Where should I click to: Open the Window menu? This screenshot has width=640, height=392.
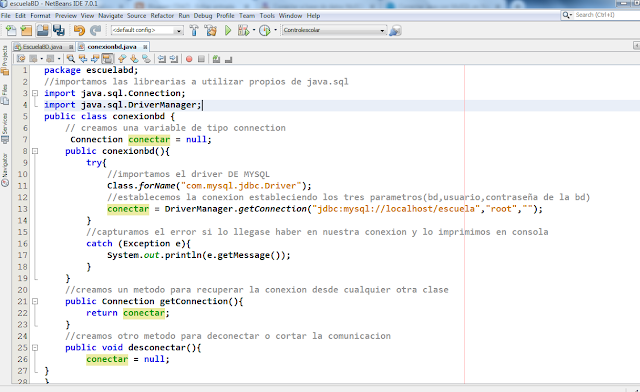290,16
